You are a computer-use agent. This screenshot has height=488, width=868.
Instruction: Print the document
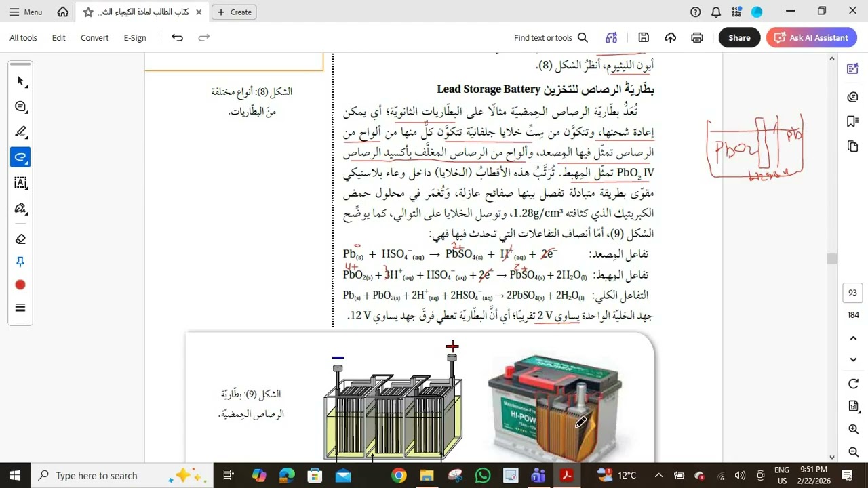pyautogui.click(x=697, y=38)
